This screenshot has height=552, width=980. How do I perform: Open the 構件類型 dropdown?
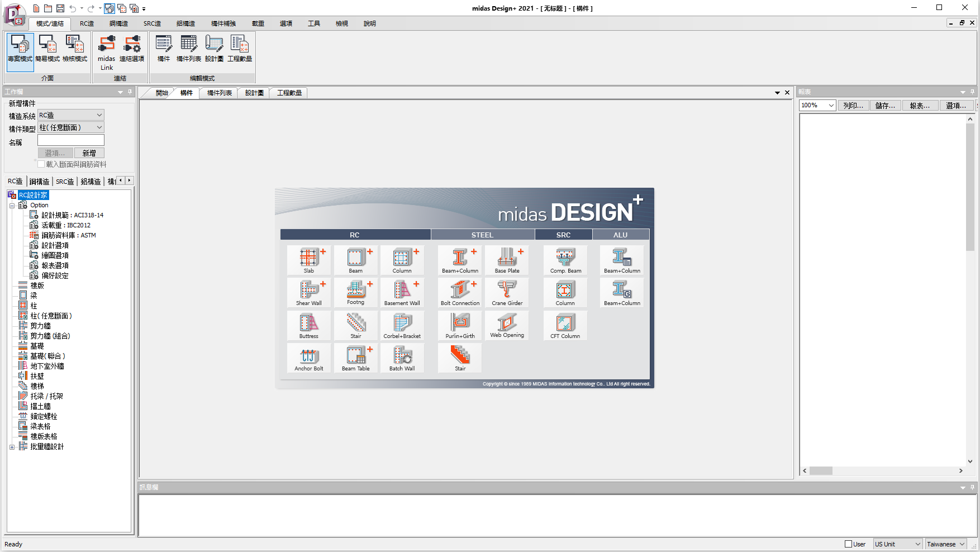[x=71, y=128]
